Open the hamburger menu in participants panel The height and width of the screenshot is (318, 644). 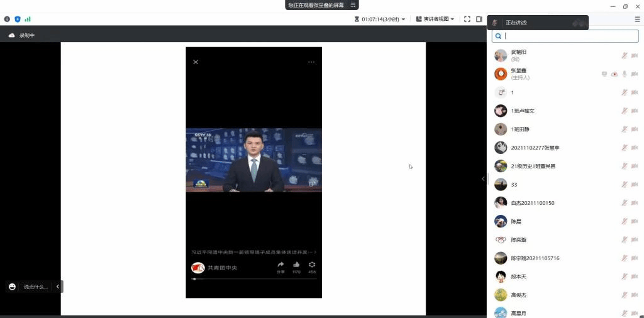click(x=637, y=19)
